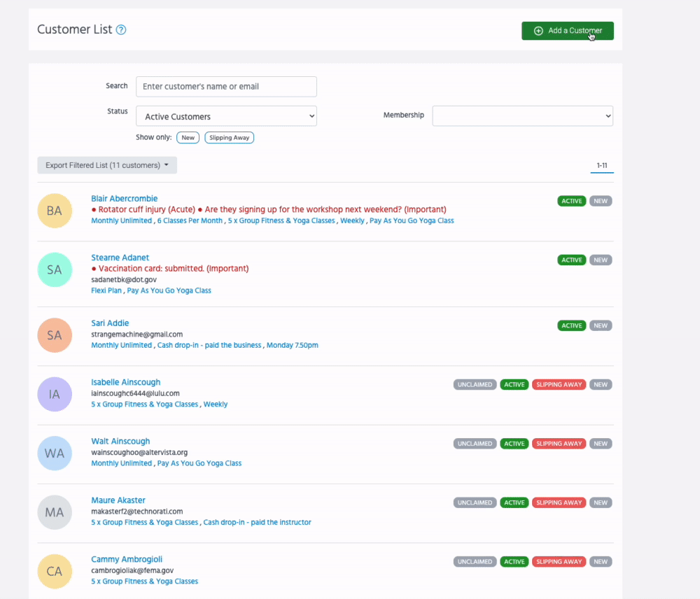Image resolution: width=700 pixels, height=599 pixels.
Task: Click Sari Addie's avatar circle
Action: (55, 335)
